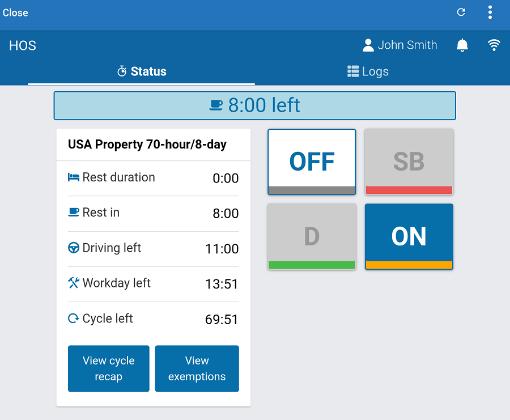Set duty status to OFF
The width and height of the screenshot is (510, 420).
click(x=312, y=162)
